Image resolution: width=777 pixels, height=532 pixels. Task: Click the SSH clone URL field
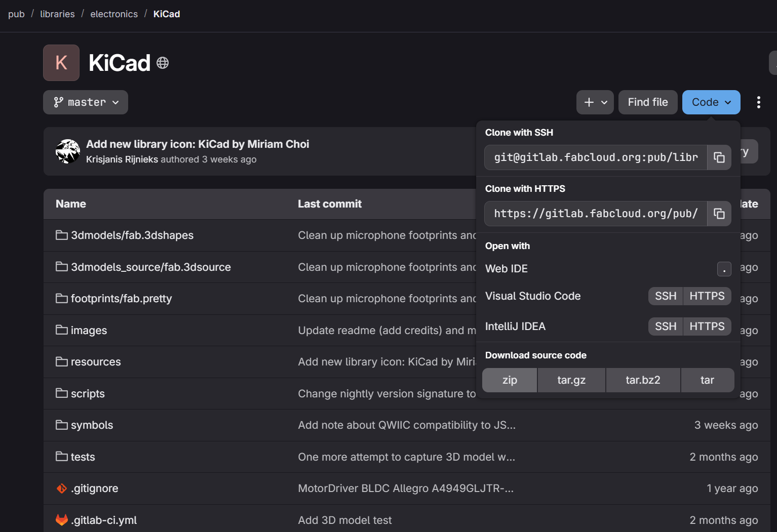point(596,157)
